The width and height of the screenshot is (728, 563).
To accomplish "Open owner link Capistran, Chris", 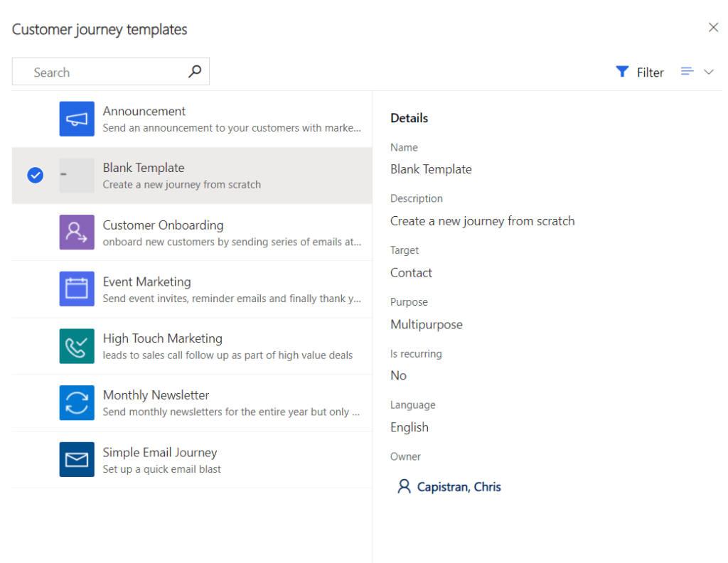I will 459,487.
